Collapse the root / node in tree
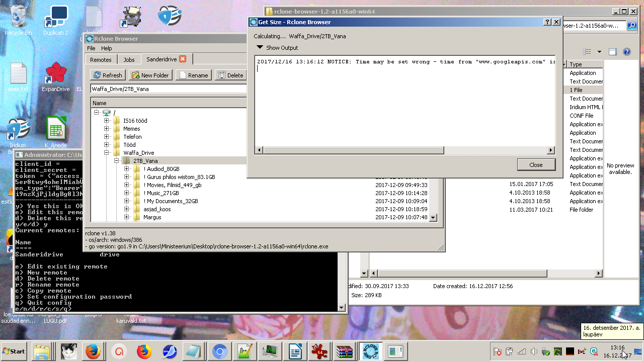 point(96,113)
